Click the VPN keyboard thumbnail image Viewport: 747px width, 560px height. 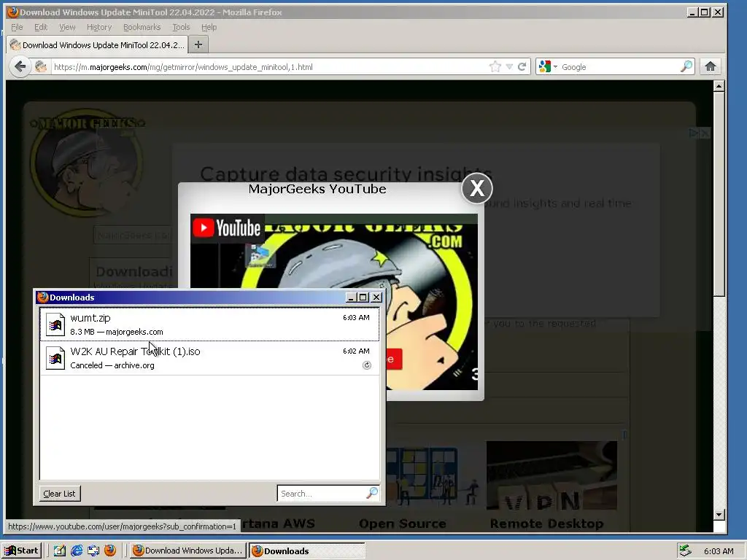[551, 475]
